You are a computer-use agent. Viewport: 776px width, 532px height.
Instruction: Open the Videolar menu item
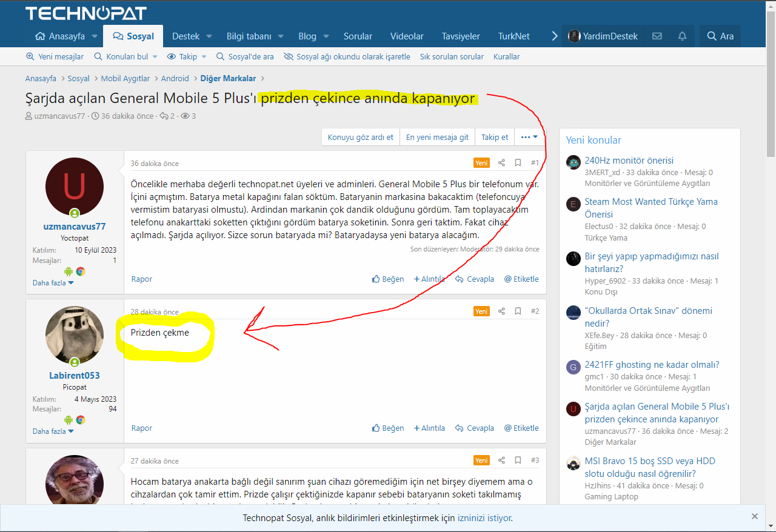tap(407, 36)
